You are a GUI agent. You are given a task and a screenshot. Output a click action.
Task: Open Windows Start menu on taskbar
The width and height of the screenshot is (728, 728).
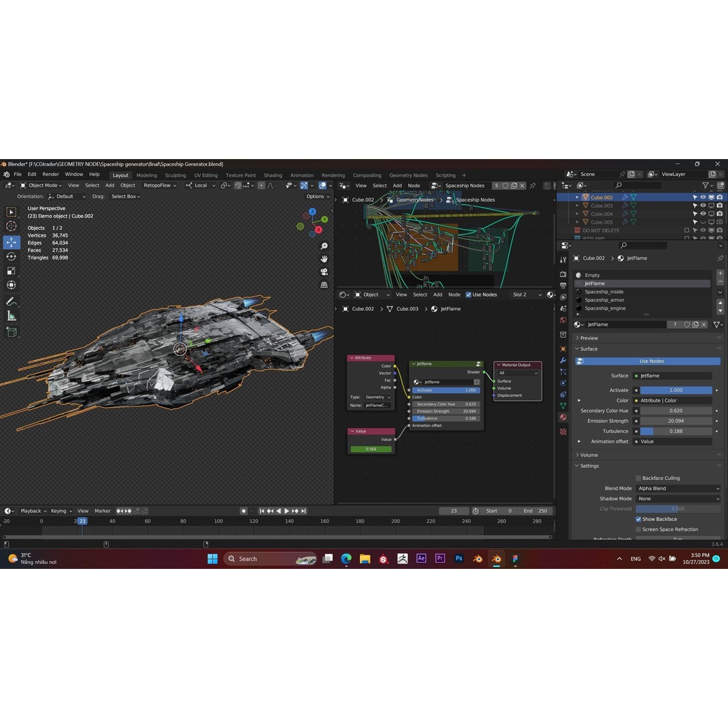pos(212,559)
